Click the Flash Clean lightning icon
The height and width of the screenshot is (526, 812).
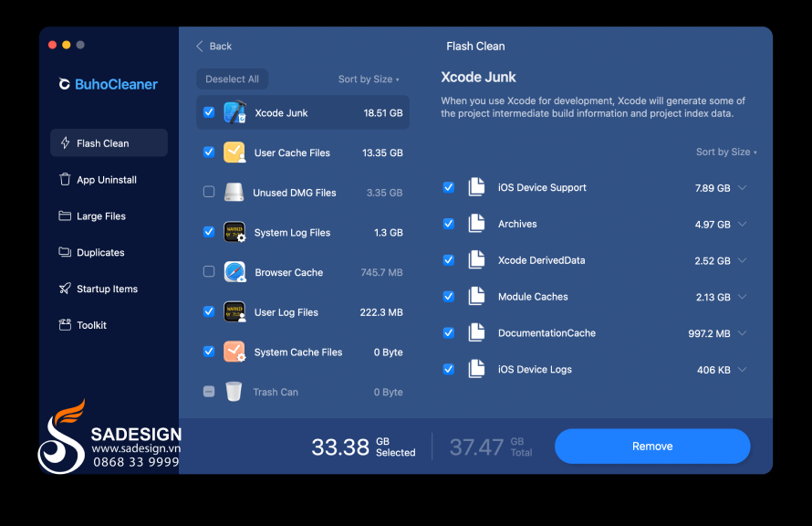tap(66, 143)
